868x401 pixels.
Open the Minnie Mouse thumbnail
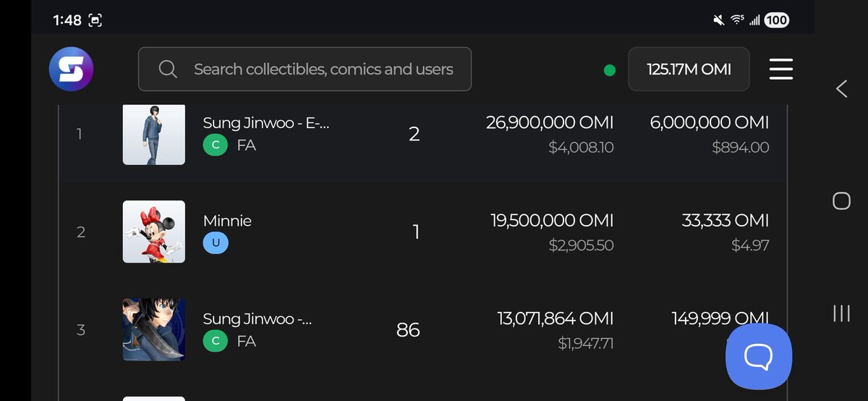point(153,232)
